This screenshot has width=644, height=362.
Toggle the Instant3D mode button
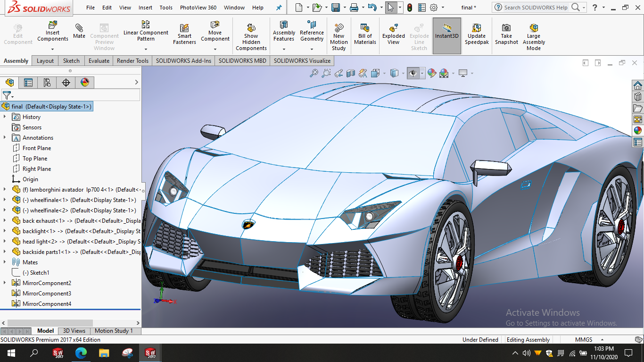coord(447,31)
